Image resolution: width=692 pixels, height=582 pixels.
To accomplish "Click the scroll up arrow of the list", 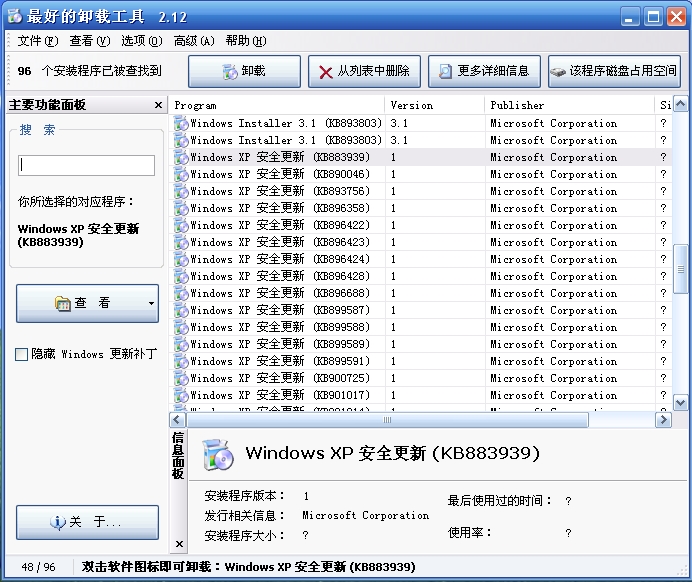I will tap(681, 104).
